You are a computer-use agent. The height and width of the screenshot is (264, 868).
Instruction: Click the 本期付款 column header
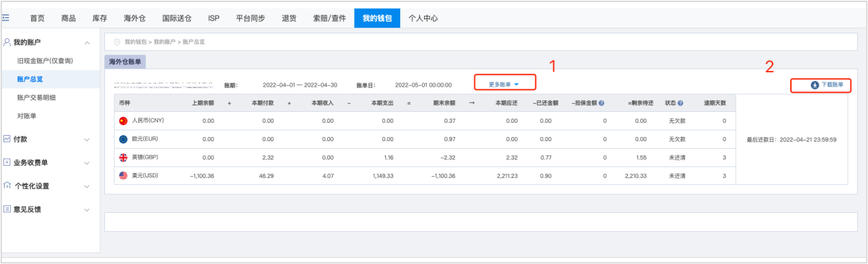[x=263, y=103]
